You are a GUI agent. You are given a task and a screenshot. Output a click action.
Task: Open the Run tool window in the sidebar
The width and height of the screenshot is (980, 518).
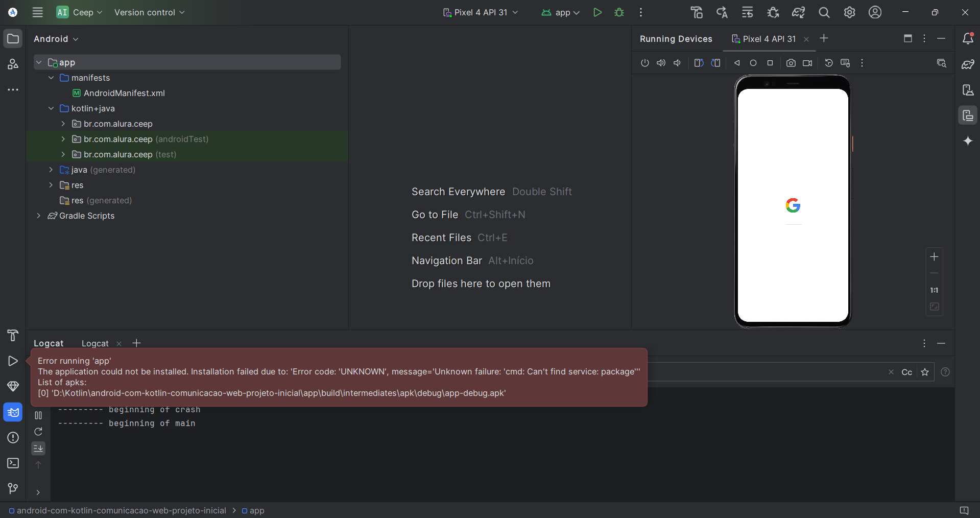click(13, 361)
